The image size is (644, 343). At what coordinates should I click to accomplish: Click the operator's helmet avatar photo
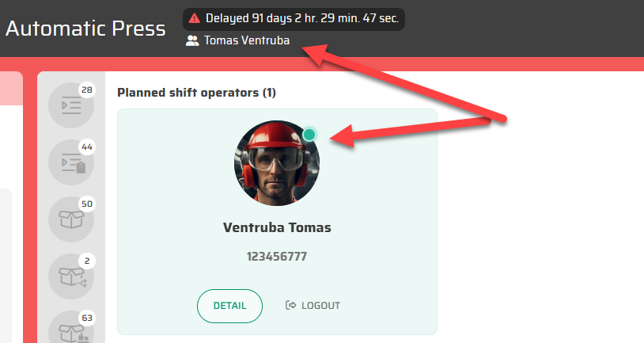[277, 164]
